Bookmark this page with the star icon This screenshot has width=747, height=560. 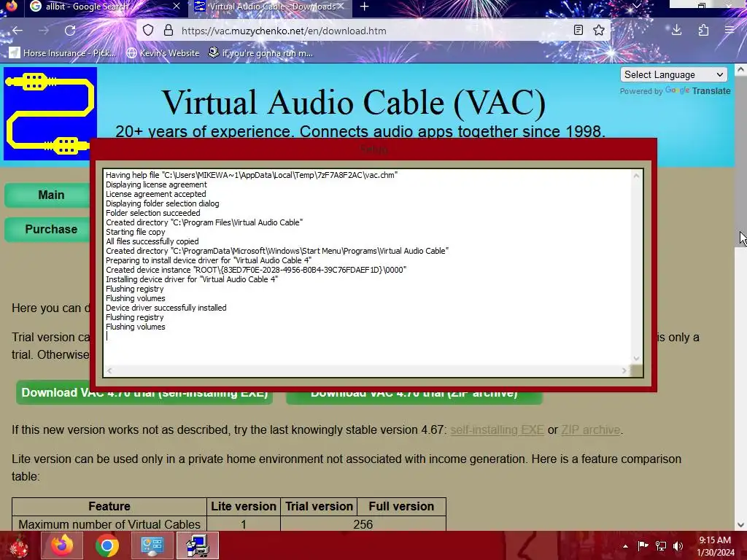pos(599,31)
